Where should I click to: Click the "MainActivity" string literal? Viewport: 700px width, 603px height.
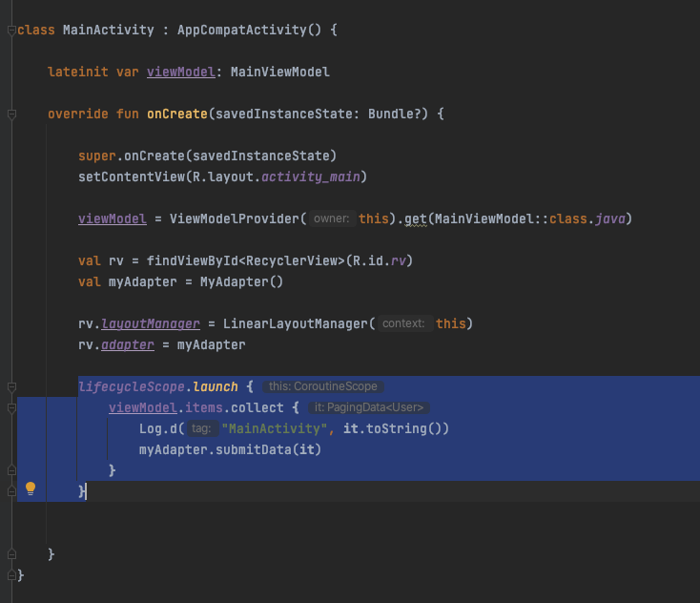click(x=274, y=428)
